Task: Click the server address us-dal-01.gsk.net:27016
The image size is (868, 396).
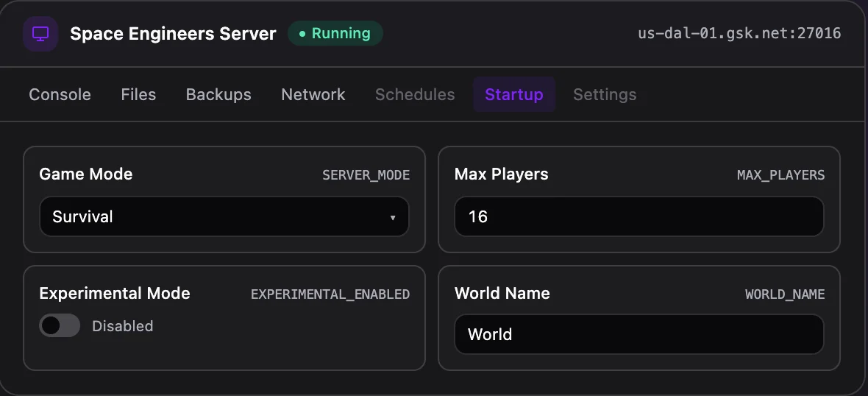Action: pyautogui.click(x=739, y=34)
